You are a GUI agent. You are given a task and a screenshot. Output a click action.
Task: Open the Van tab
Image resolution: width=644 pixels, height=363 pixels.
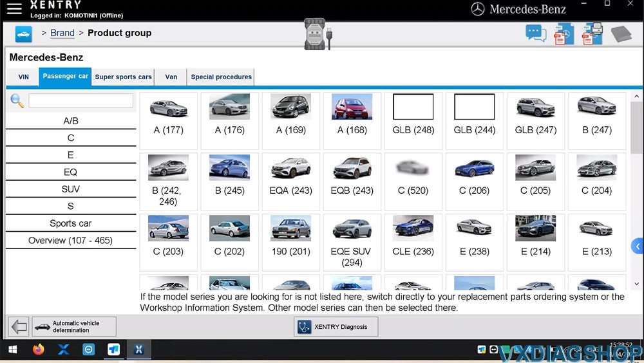171,77
